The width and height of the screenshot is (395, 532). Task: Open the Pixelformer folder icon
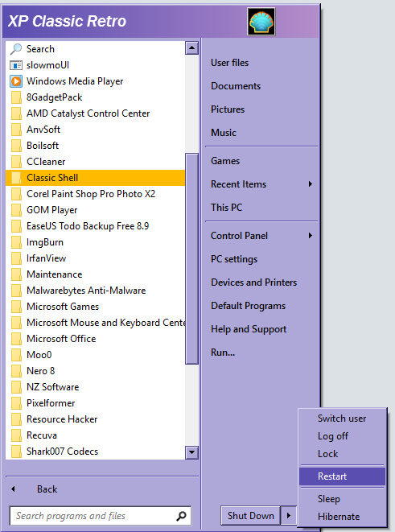click(x=16, y=403)
